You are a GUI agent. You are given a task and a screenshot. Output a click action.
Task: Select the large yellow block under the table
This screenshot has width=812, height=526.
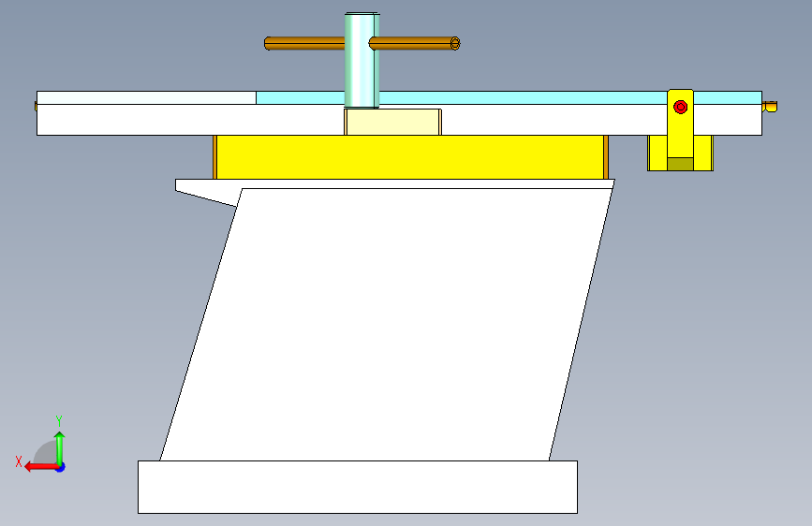pyautogui.click(x=409, y=157)
